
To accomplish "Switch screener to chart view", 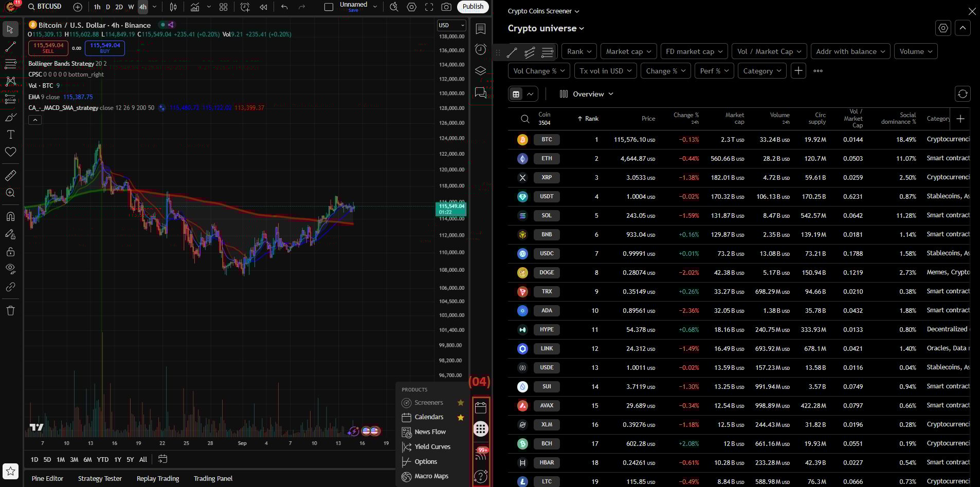I will [530, 94].
